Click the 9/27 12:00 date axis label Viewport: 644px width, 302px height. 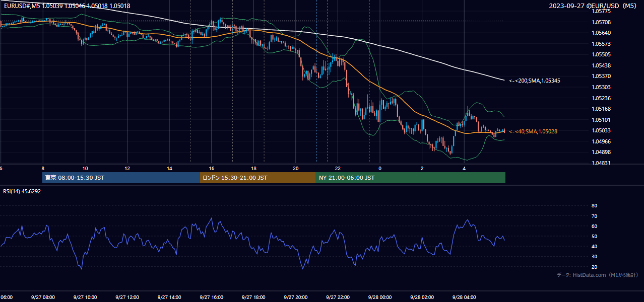coord(127,297)
